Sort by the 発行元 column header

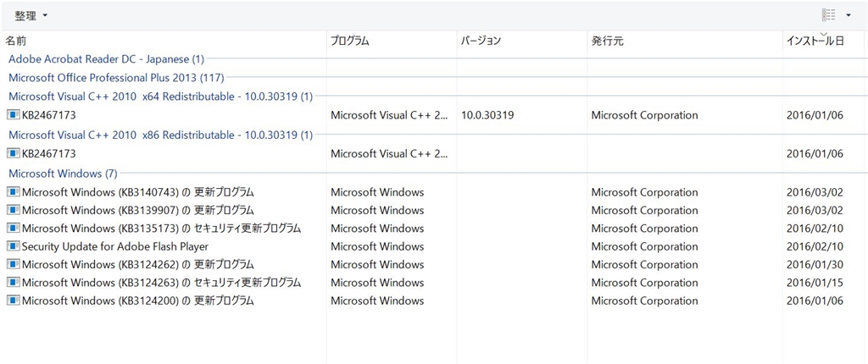607,41
